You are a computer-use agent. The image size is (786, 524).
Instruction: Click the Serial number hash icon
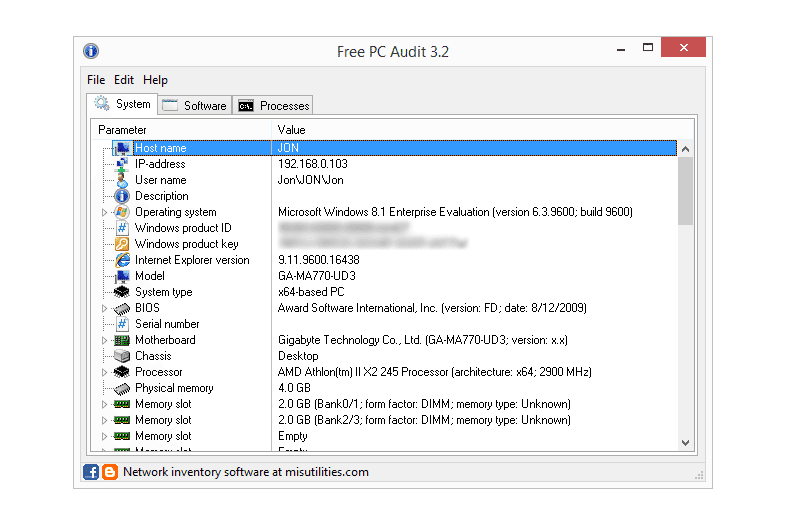tap(122, 324)
